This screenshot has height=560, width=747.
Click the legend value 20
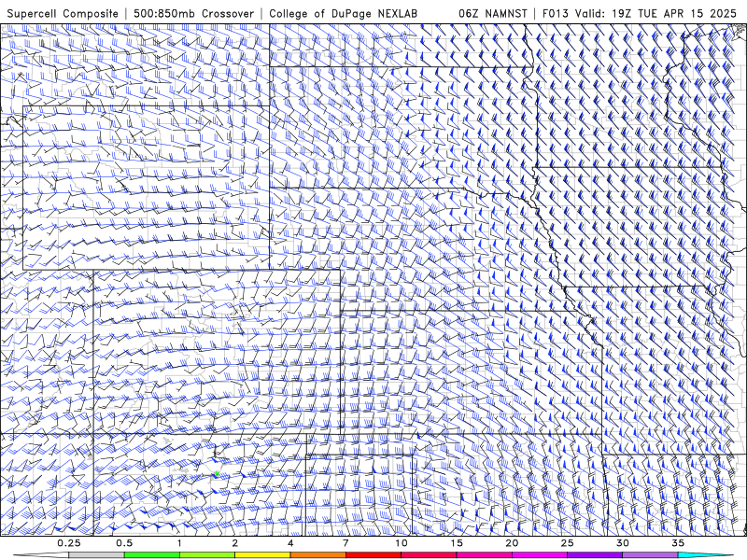[x=512, y=543]
